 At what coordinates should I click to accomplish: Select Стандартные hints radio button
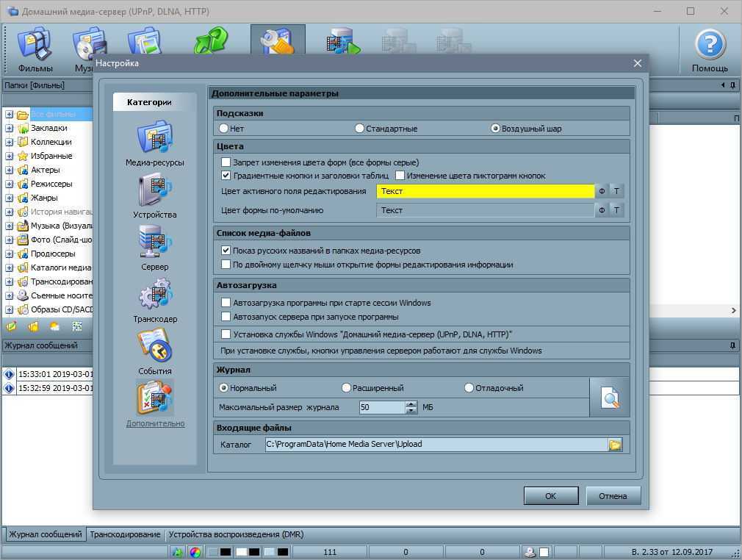pos(360,129)
